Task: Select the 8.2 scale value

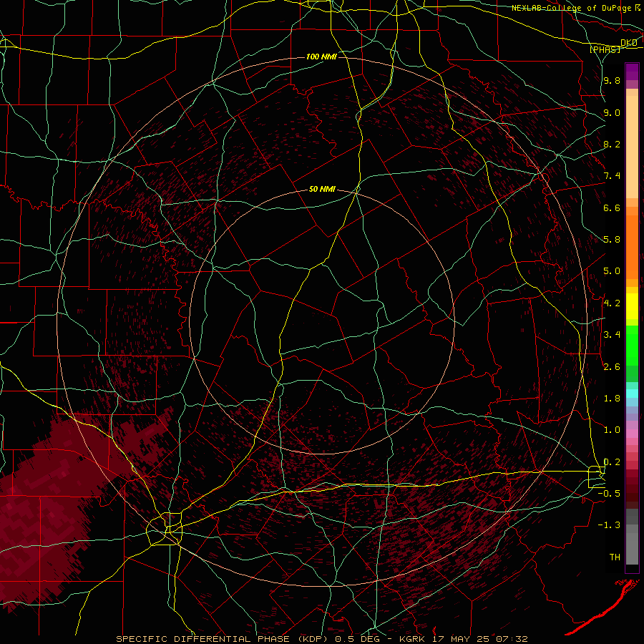Action: pos(612,144)
